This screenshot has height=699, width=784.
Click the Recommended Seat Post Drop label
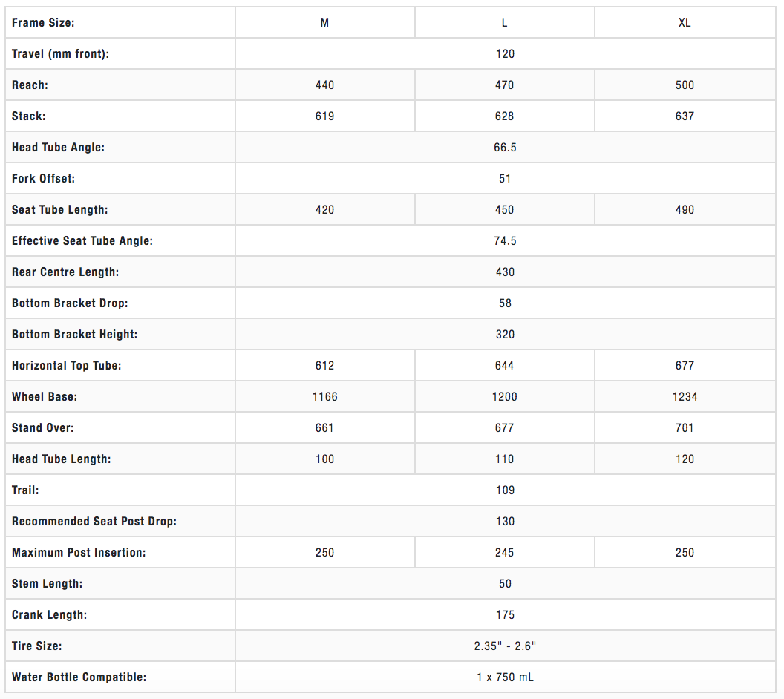(94, 521)
